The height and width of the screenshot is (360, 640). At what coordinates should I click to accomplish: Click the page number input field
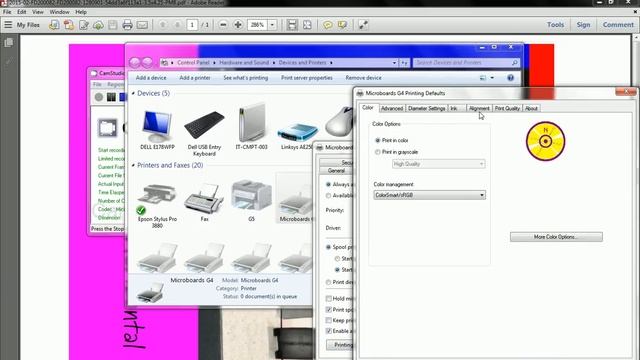[x=192, y=25]
